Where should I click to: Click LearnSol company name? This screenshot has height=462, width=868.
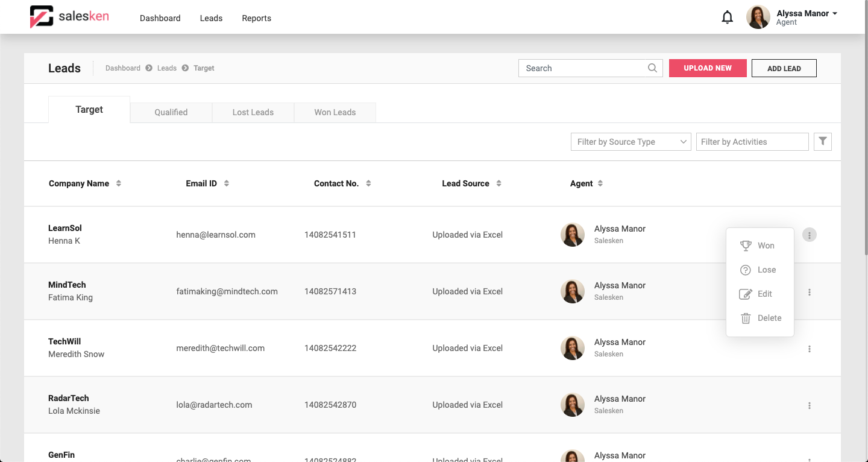point(65,228)
